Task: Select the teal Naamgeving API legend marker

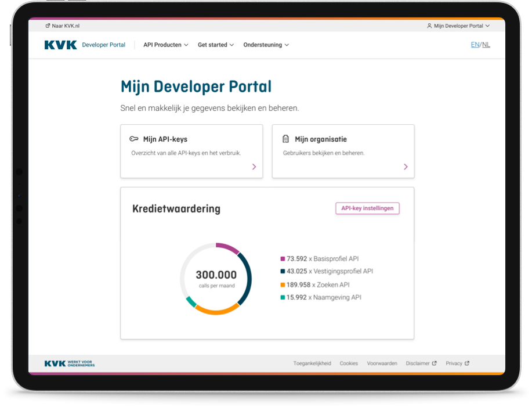Action: (x=282, y=297)
